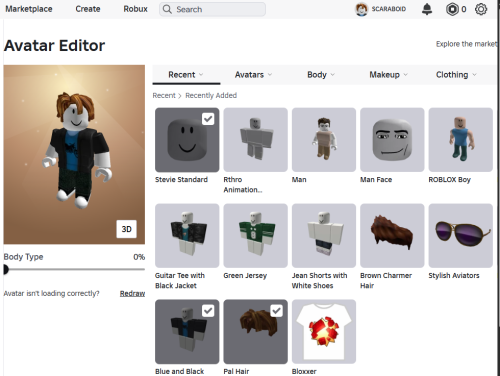Equip the Bloxxer t-shirt

point(324,332)
